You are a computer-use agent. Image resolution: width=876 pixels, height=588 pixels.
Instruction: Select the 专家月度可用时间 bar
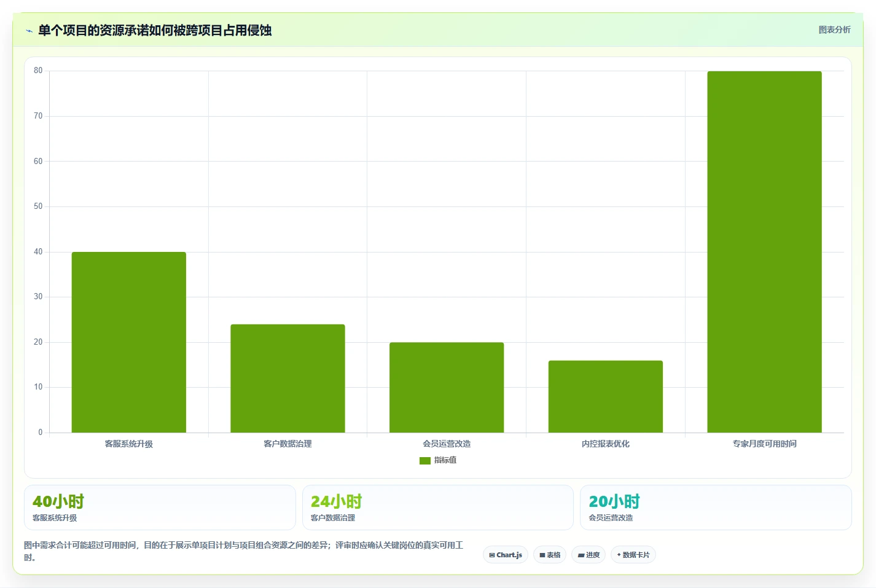pyautogui.click(x=764, y=252)
